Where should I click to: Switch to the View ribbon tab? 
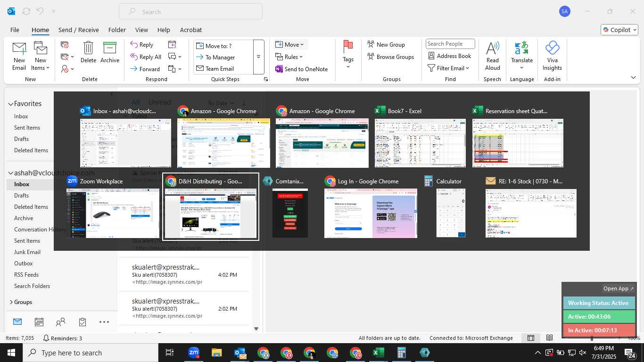(141, 30)
